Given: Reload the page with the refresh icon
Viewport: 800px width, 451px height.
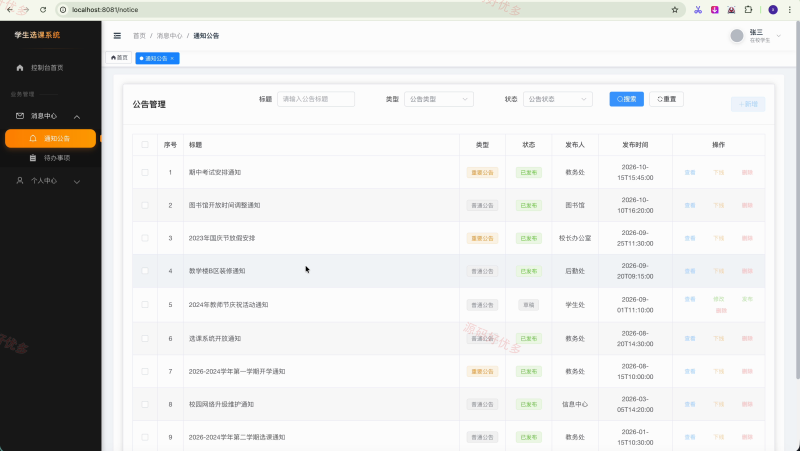Looking at the screenshot, I should [43, 10].
